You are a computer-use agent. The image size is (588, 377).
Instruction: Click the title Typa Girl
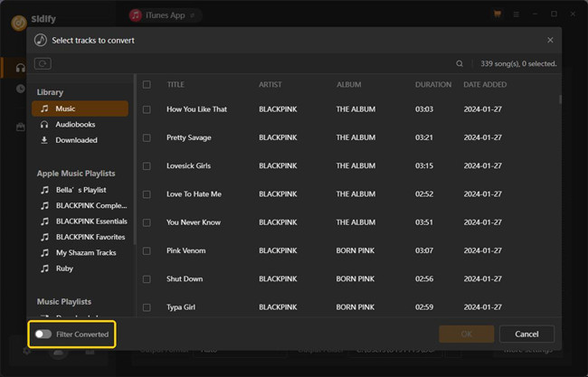[181, 307]
